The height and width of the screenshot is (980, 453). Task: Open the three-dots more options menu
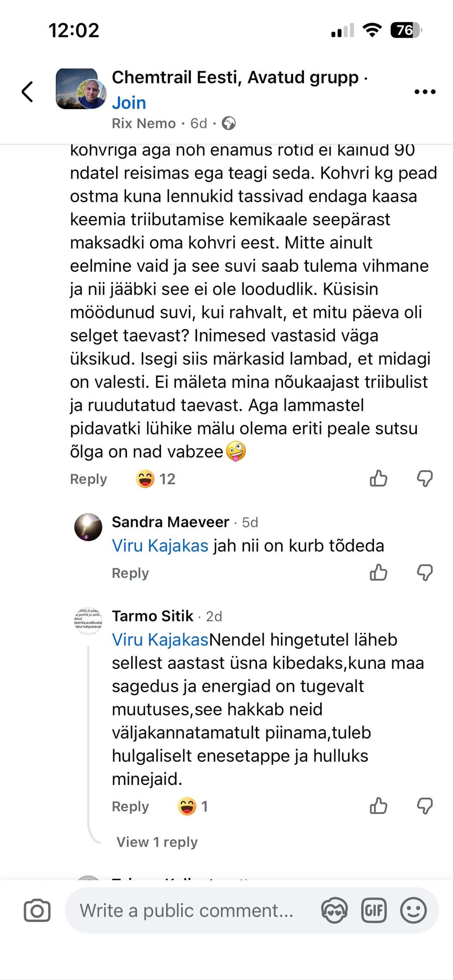point(425,91)
